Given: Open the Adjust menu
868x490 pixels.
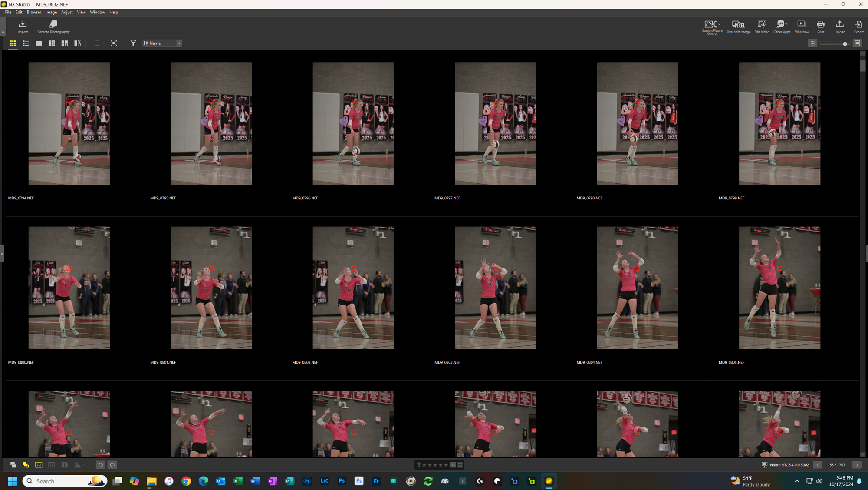Looking at the screenshot, I should pos(67,12).
